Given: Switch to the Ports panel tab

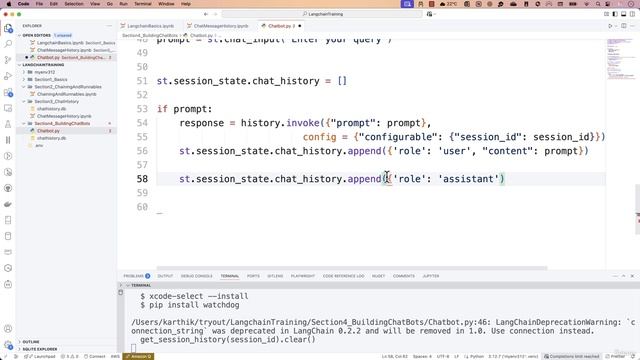Looking at the screenshot, I should click(x=253, y=276).
